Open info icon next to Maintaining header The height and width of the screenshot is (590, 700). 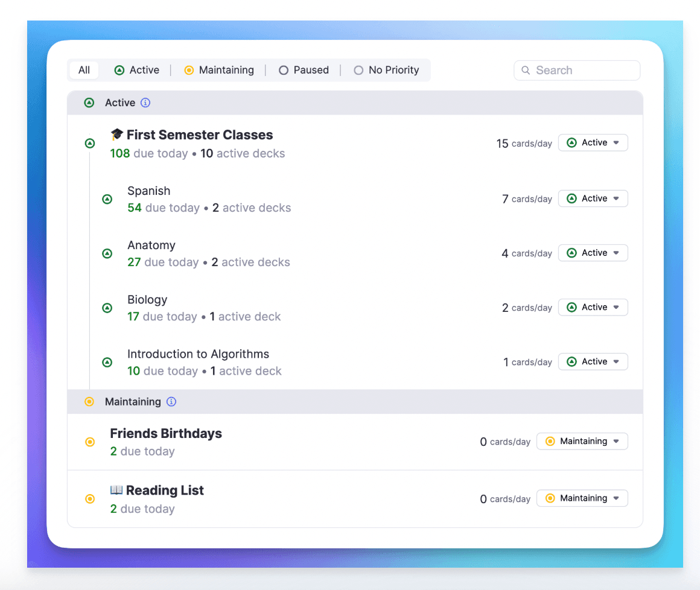pos(171,402)
